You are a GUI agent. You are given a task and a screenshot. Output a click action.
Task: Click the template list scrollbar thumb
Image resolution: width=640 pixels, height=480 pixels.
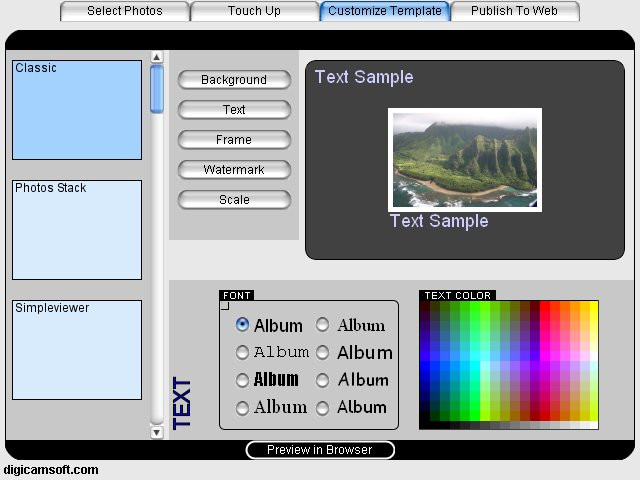tap(157, 89)
